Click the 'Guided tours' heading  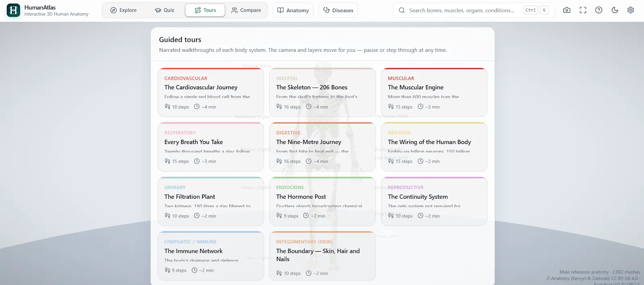[x=180, y=39]
